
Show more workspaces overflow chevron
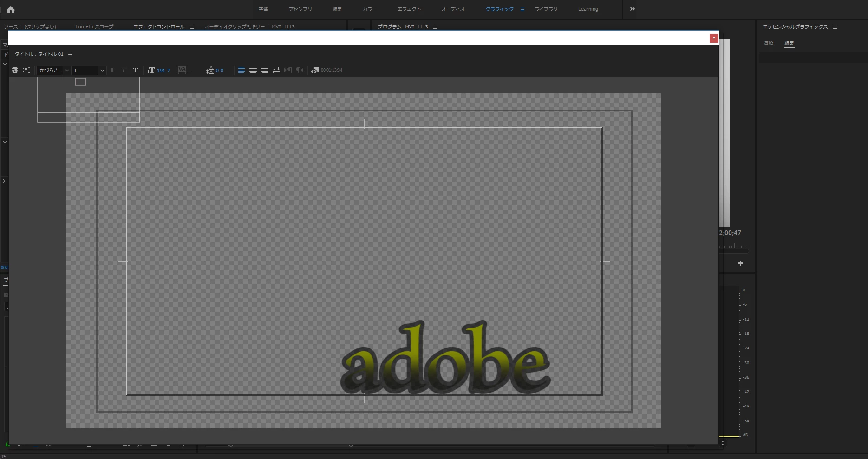click(x=632, y=9)
